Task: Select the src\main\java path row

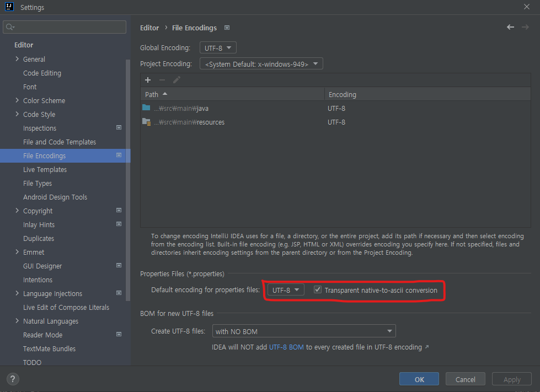Action: [x=335, y=108]
